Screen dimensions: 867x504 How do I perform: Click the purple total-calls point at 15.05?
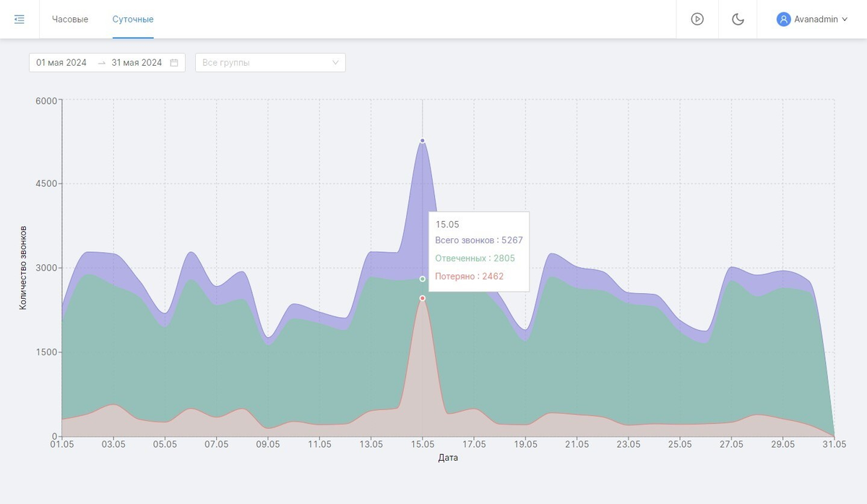(423, 141)
